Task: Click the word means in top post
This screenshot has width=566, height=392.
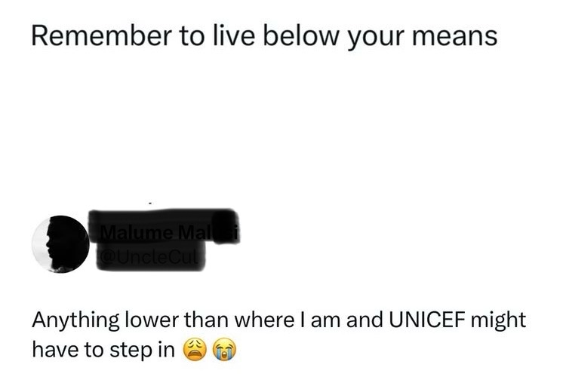Action: (454, 37)
